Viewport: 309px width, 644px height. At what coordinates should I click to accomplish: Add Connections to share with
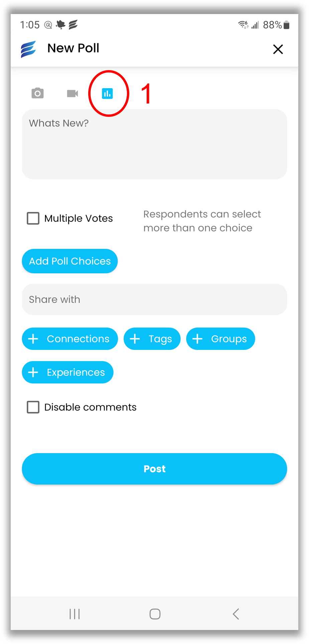pos(70,339)
